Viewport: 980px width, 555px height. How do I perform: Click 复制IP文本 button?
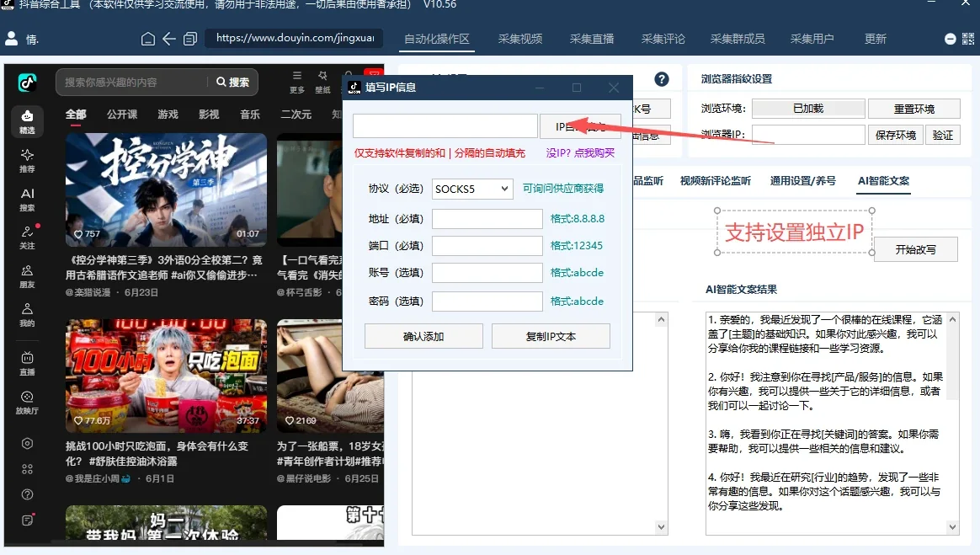click(x=551, y=336)
